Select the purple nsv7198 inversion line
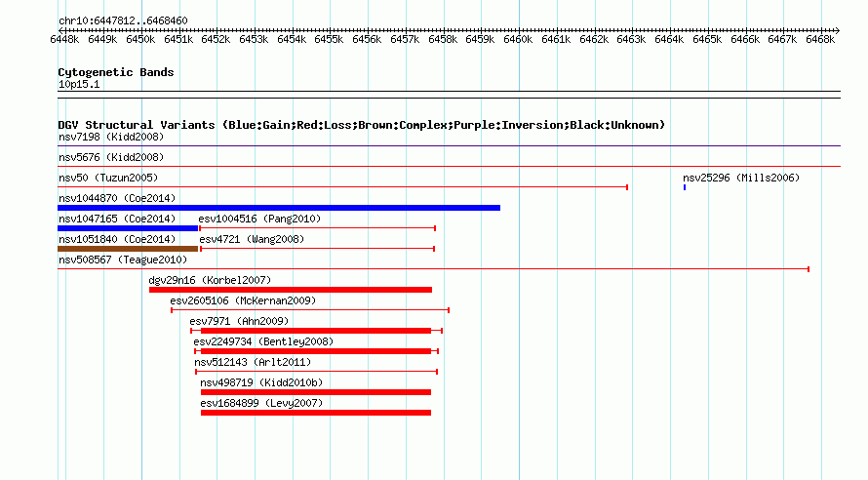The width and height of the screenshot is (868, 480). tap(449, 146)
